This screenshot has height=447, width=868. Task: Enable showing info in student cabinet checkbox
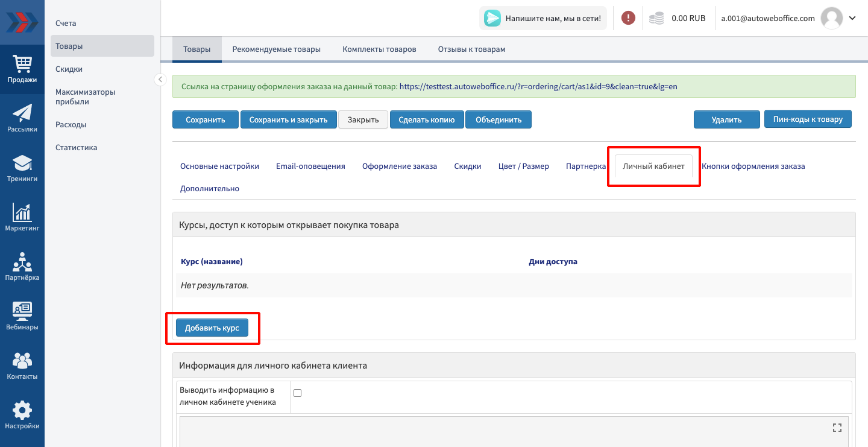(x=297, y=393)
